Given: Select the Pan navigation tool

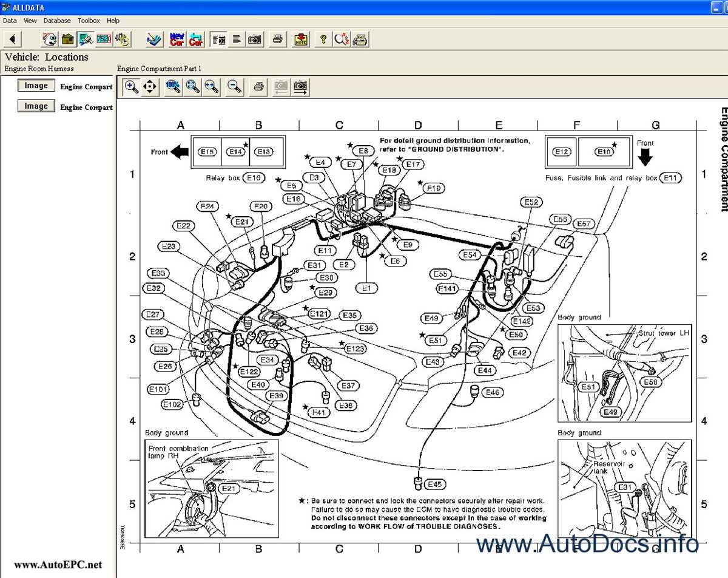Looking at the screenshot, I should [x=150, y=87].
